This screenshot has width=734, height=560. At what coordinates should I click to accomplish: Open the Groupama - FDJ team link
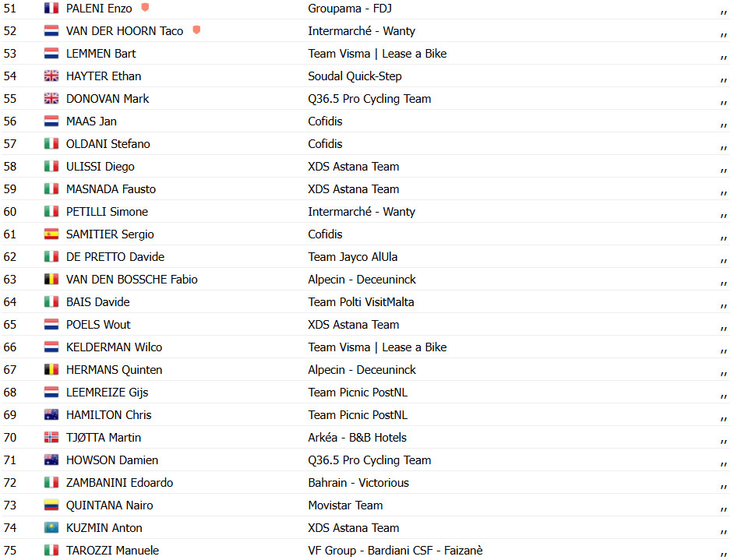point(350,9)
